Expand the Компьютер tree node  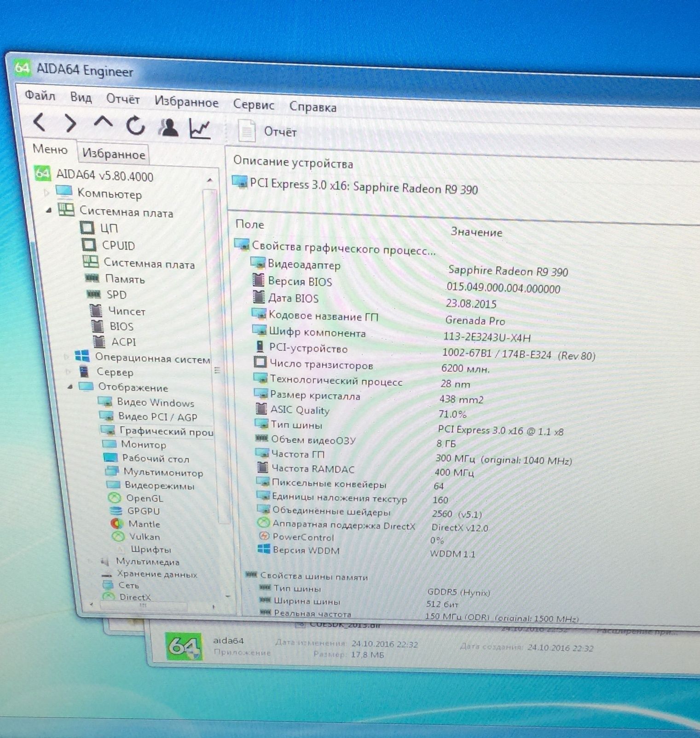tap(46, 192)
